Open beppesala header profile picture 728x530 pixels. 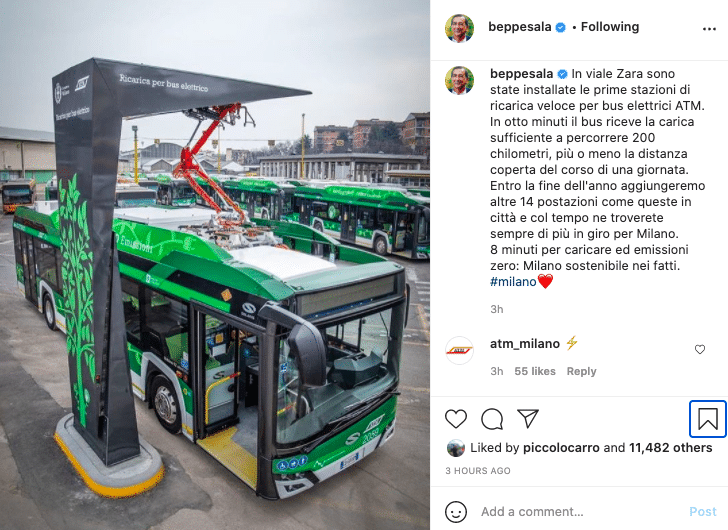coord(459,28)
